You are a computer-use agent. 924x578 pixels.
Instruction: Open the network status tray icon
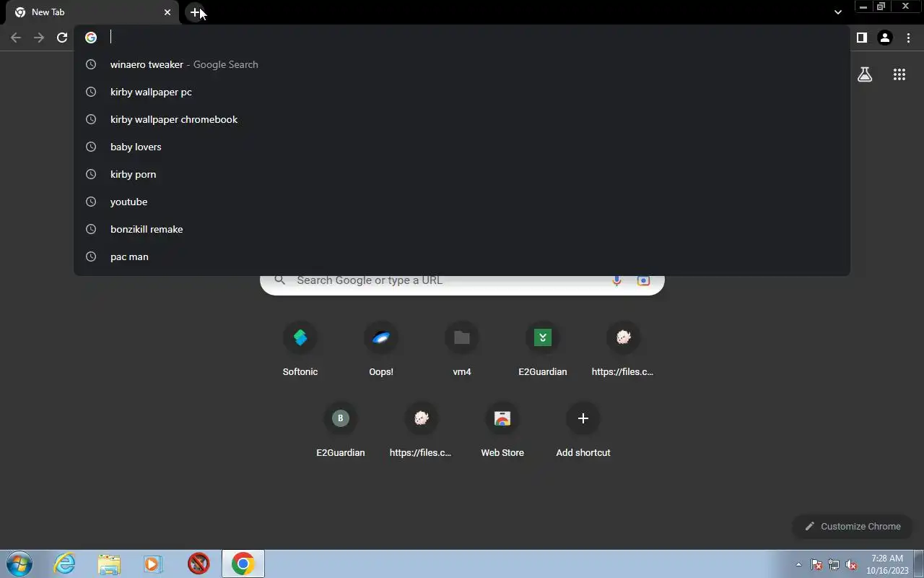[x=834, y=564]
